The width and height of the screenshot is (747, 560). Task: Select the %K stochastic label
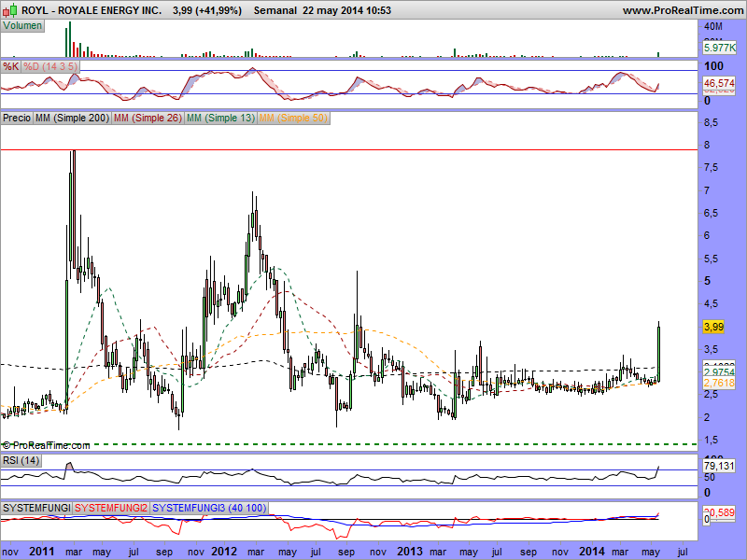(10, 66)
